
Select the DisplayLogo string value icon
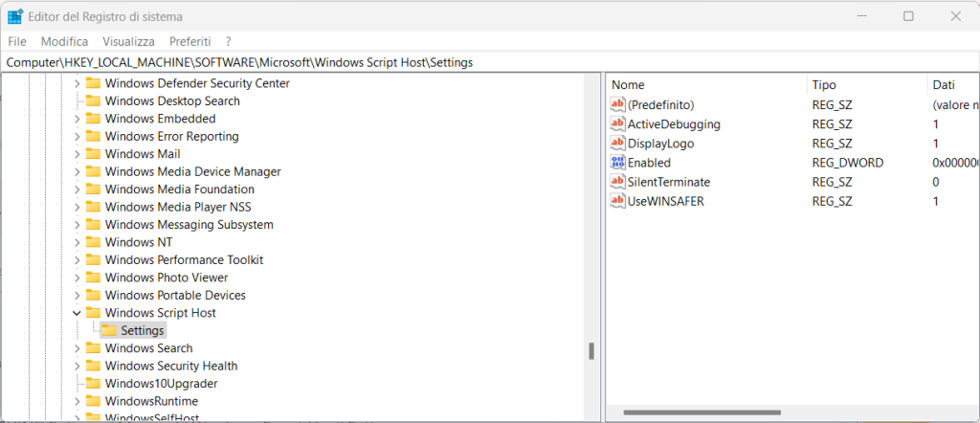point(617,144)
